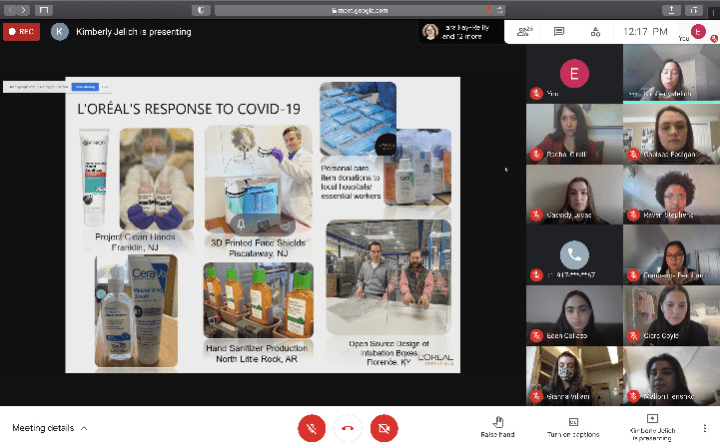This screenshot has width=720, height=448.
Task: Open Kimberly Jelich is presenting control
Action: [x=652, y=427]
